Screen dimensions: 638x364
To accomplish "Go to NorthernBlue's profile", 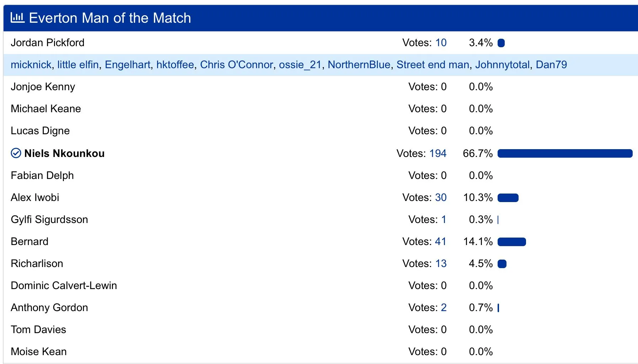I will [x=359, y=65].
